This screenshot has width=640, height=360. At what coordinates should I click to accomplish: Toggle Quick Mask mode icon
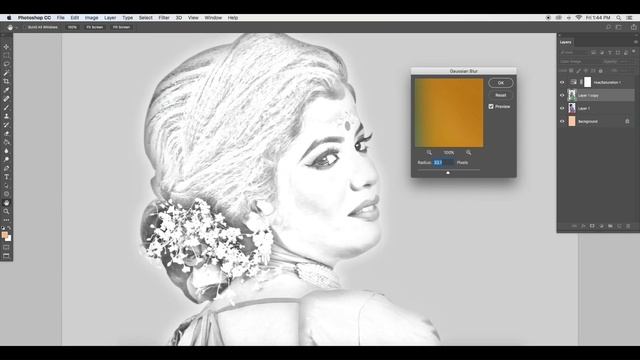[x=6, y=247]
